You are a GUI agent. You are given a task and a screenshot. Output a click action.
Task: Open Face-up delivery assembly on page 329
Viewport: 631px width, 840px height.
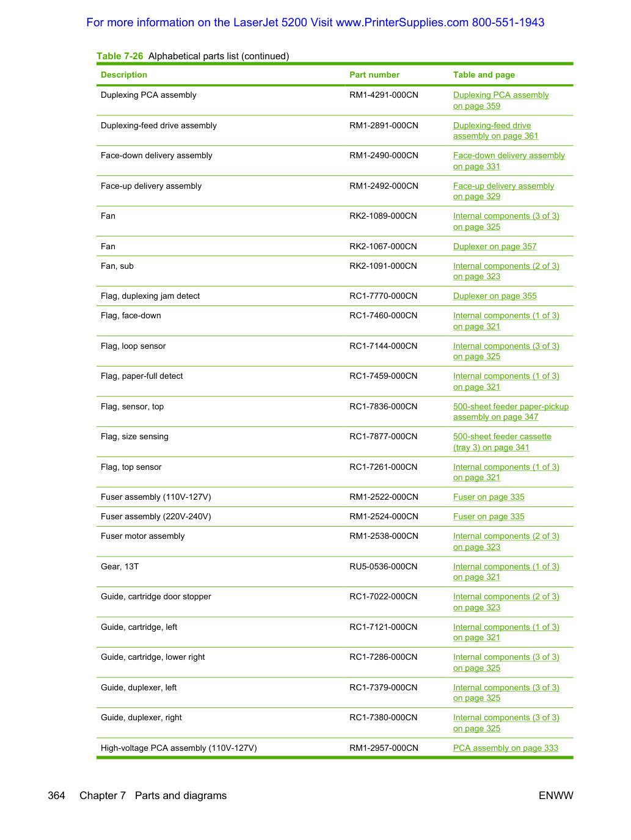(x=503, y=191)
